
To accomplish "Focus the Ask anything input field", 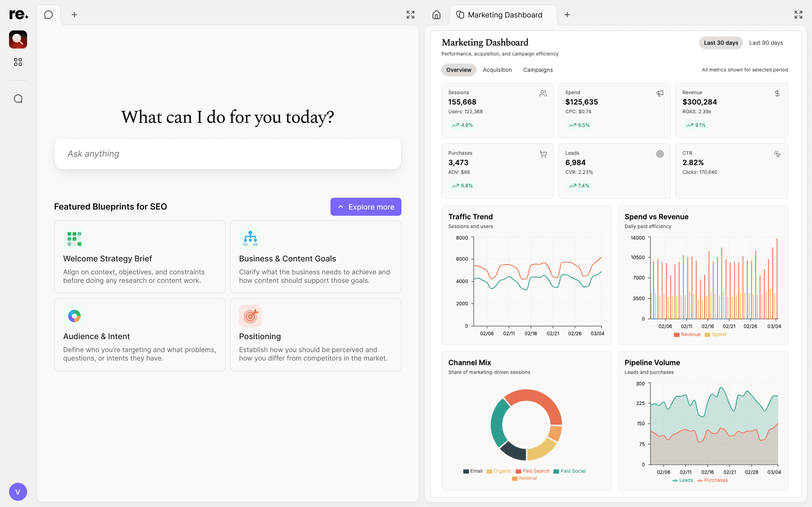I will coord(228,154).
